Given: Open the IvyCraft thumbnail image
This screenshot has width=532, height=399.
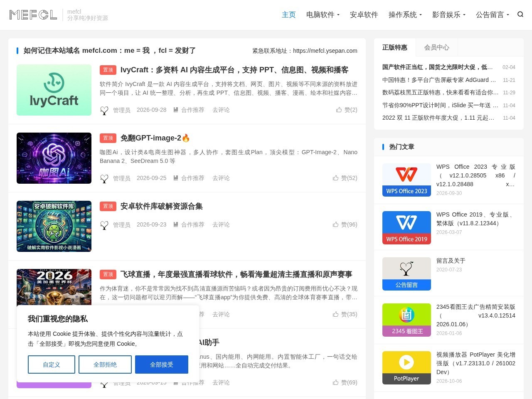Looking at the screenshot, I should (54, 90).
